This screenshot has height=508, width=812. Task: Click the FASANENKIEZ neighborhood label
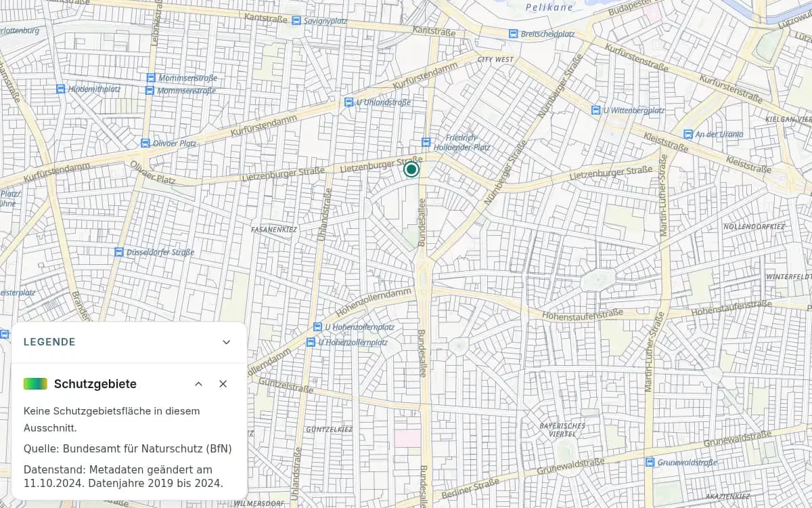[274, 230]
